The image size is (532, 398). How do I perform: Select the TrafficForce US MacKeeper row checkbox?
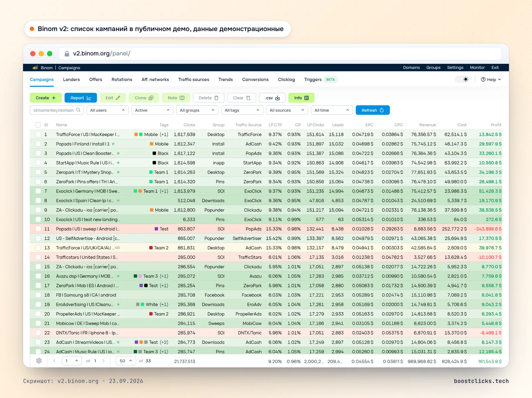pyautogui.click(x=38, y=134)
